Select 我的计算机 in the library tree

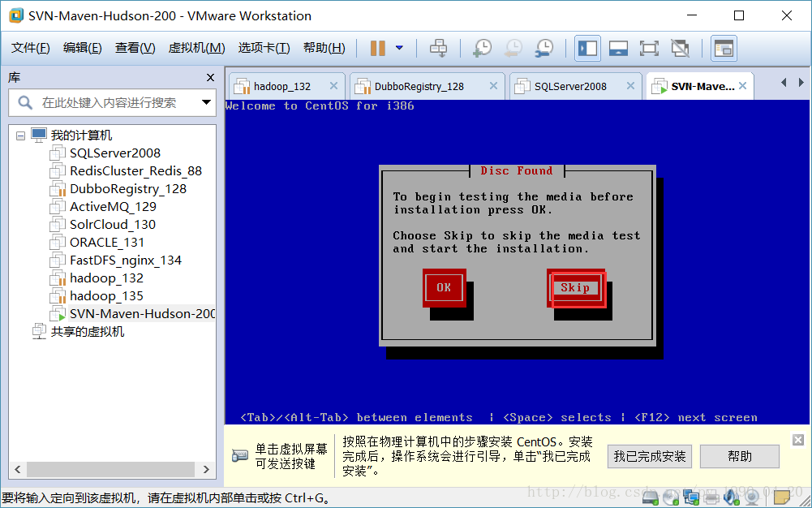81,136
